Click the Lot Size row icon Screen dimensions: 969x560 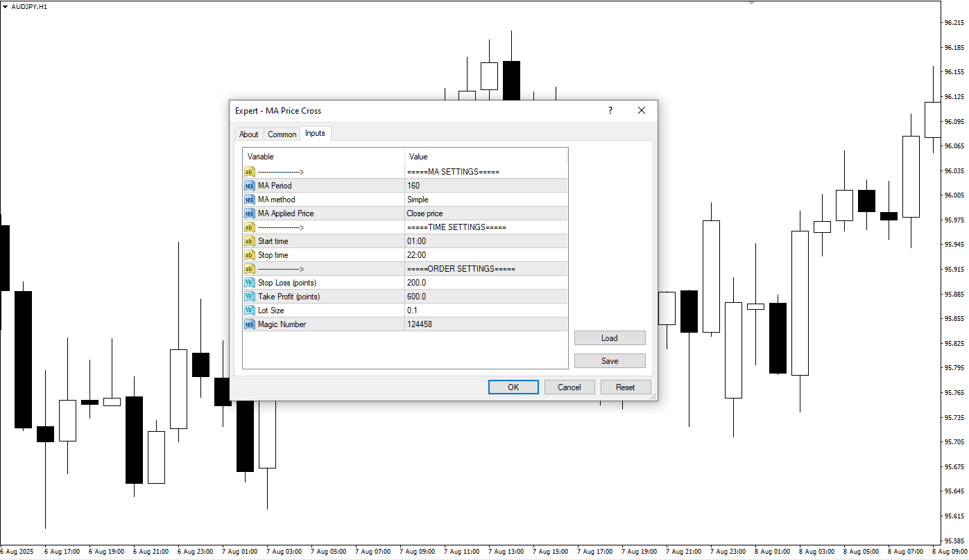click(250, 310)
